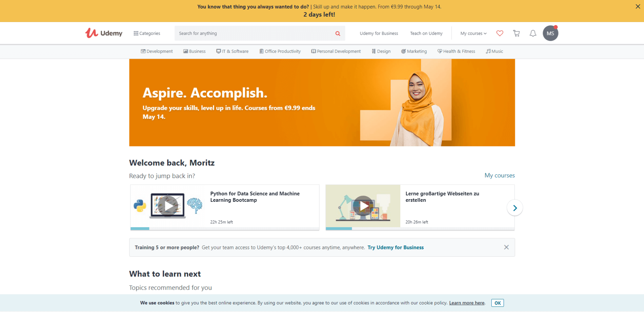644x312 pixels.
Task: Click the red search magnifier icon
Action: (338, 33)
